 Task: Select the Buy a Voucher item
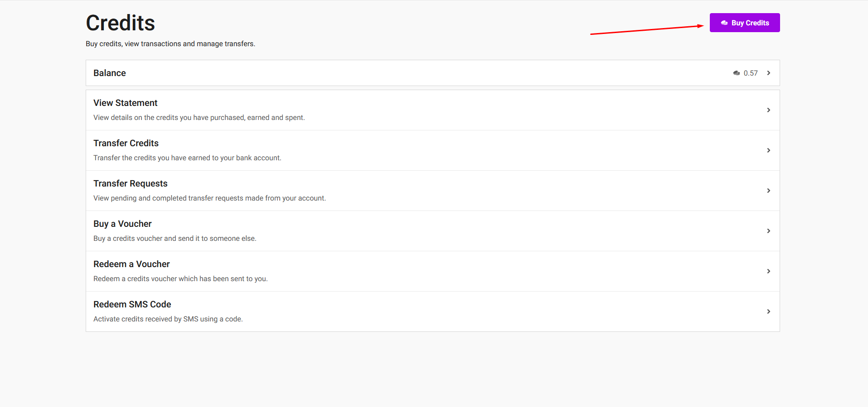(x=433, y=231)
